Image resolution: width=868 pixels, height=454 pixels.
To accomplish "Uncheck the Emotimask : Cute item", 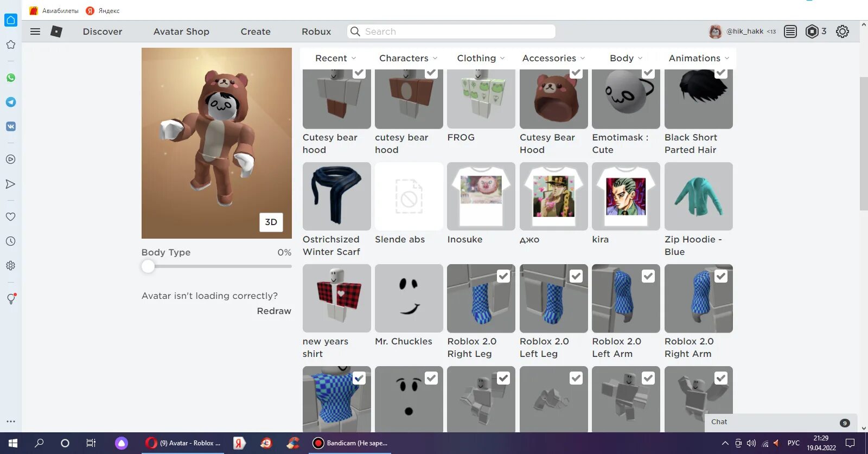I will tap(648, 73).
